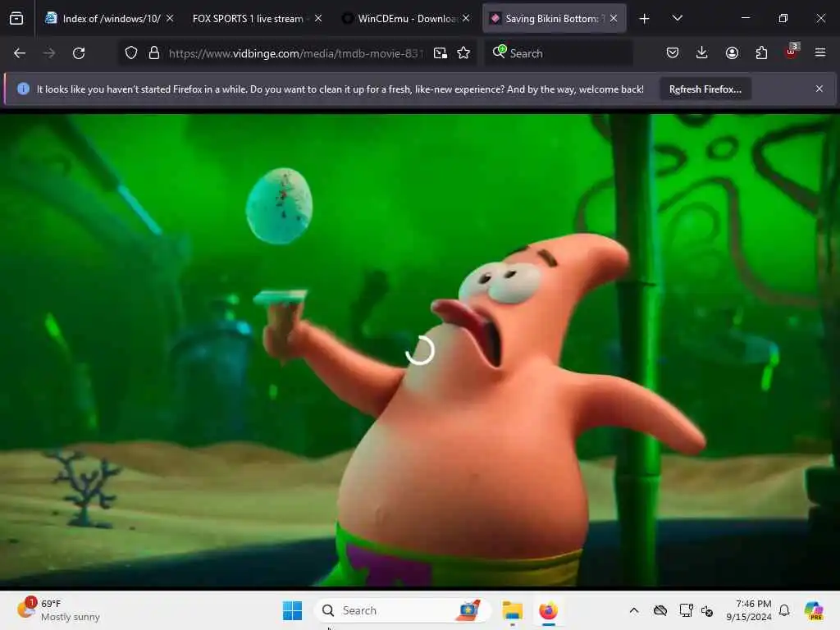This screenshot has width=840, height=630.
Task: Close the Saving Bikini Bottom tab
Action: coord(614,18)
